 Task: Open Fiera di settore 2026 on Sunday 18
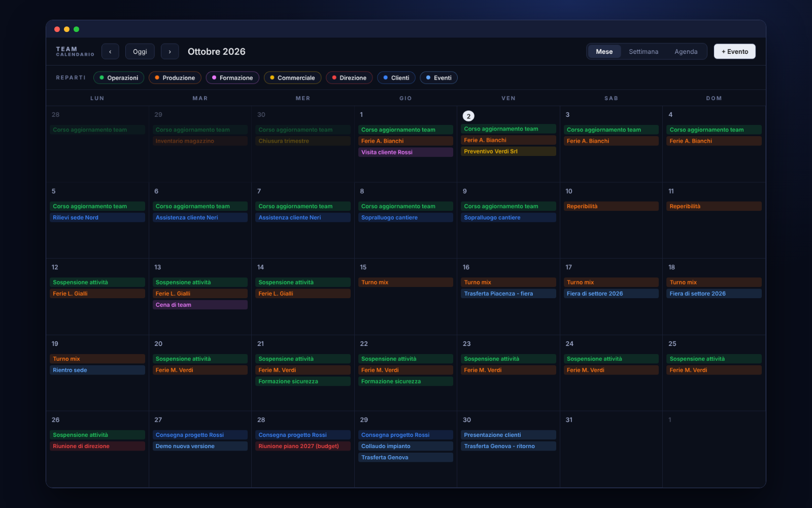tap(714, 294)
